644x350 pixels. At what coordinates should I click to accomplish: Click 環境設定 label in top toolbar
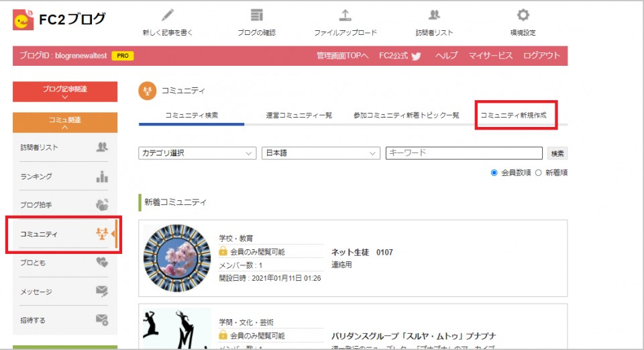523,32
